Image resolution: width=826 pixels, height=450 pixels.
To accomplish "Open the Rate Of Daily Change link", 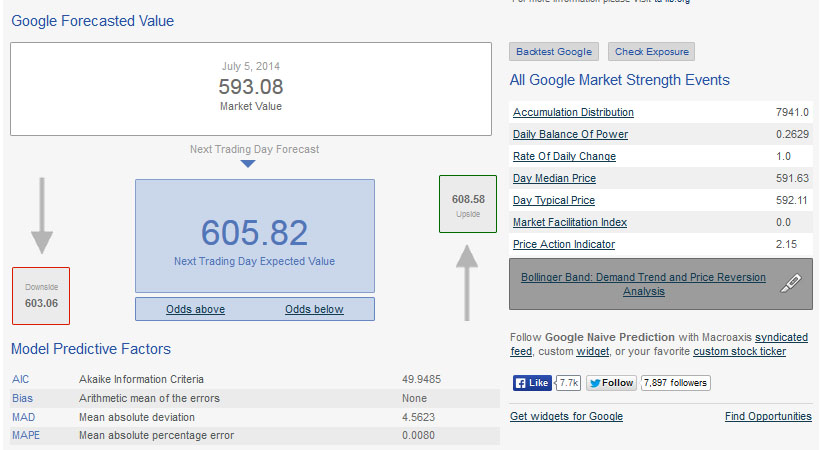I will tap(564, 156).
